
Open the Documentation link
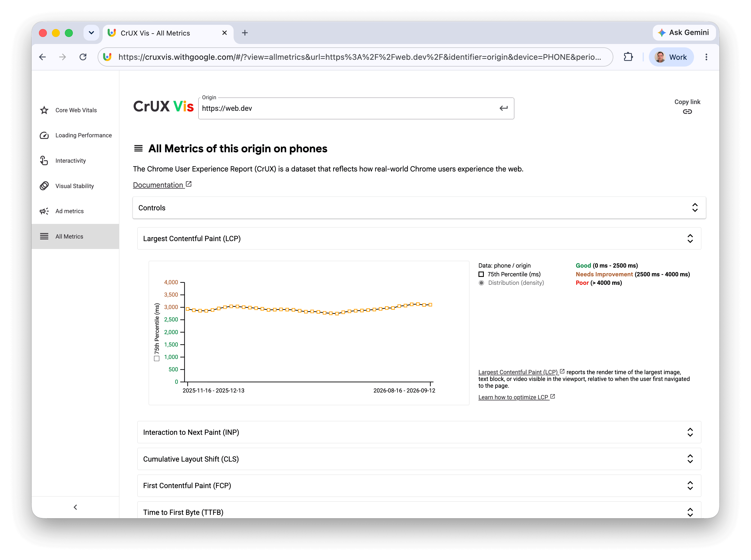point(162,185)
